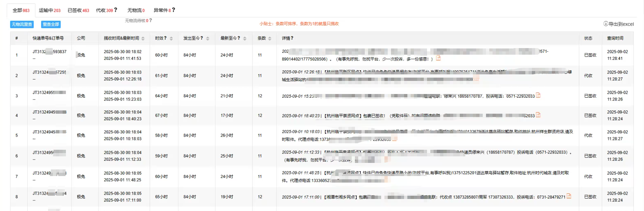Click the 公司 column header
644x211 pixels.
point(81,38)
